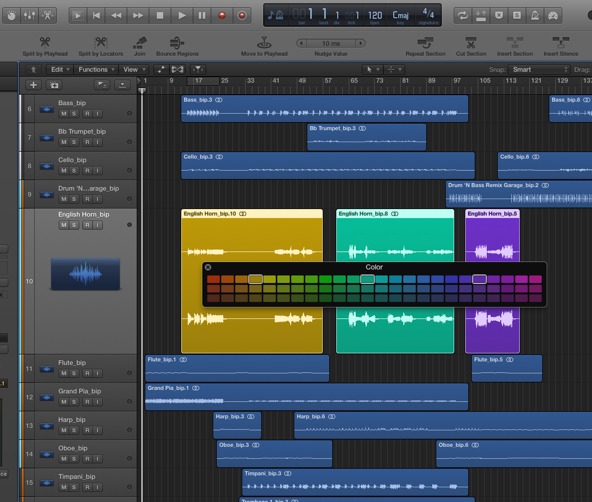The height and width of the screenshot is (502, 592).
Task: Open Global Tracks disclosure button
Action: pyautogui.click(x=102, y=85)
